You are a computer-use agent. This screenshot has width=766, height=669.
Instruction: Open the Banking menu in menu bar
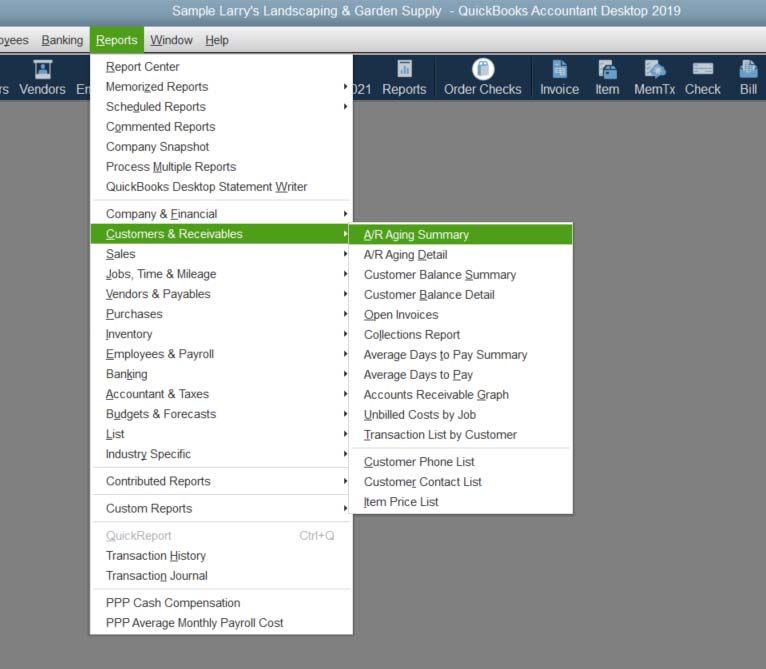click(x=62, y=40)
